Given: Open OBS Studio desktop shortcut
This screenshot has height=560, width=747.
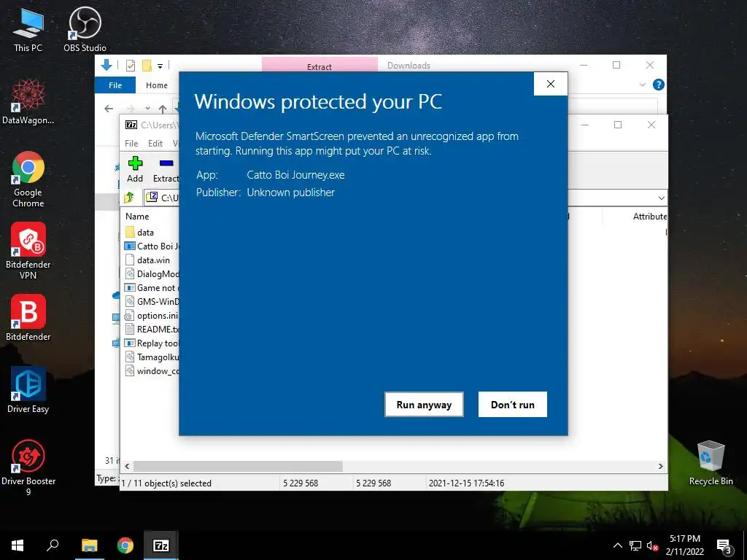Looking at the screenshot, I should point(85,30).
